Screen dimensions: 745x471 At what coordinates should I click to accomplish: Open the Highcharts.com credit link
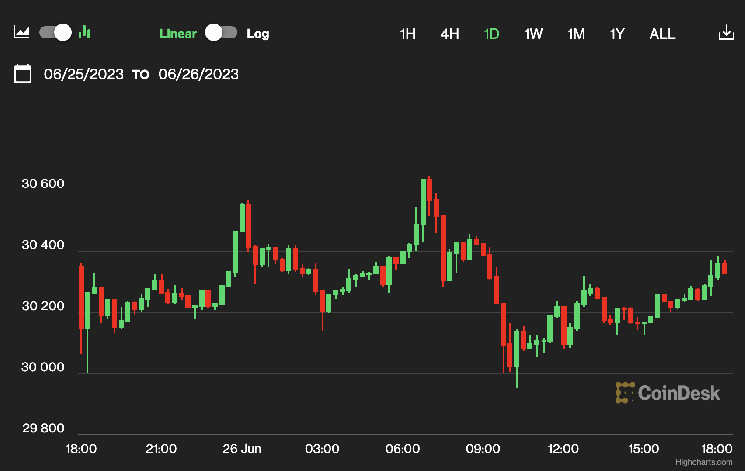(x=708, y=463)
